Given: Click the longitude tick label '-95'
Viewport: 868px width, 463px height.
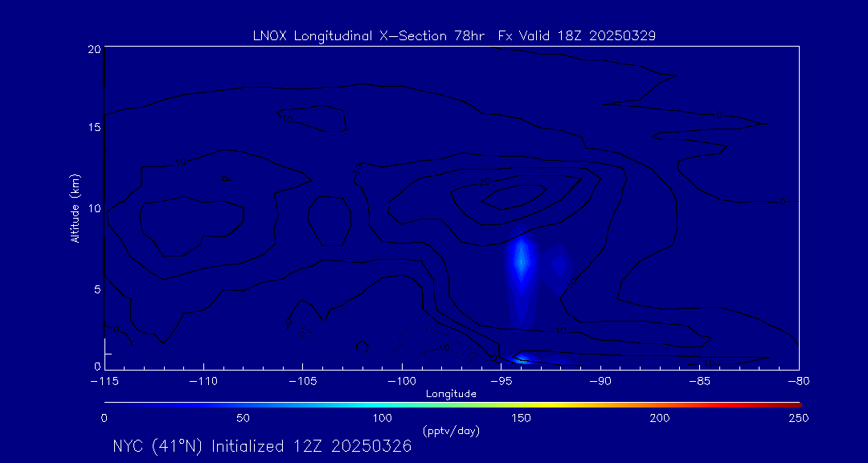Looking at the screenshot, I should tap(501, 381).
